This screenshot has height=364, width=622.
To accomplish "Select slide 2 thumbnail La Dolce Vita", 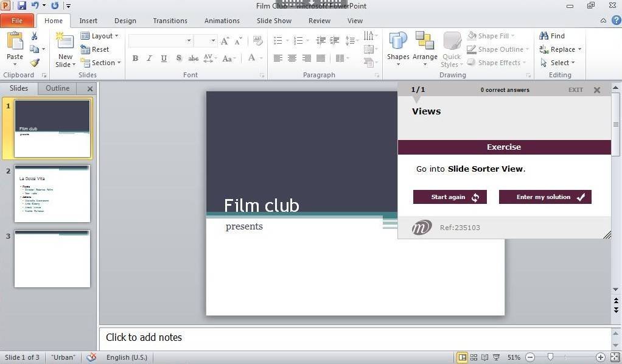I will (52, 194).
